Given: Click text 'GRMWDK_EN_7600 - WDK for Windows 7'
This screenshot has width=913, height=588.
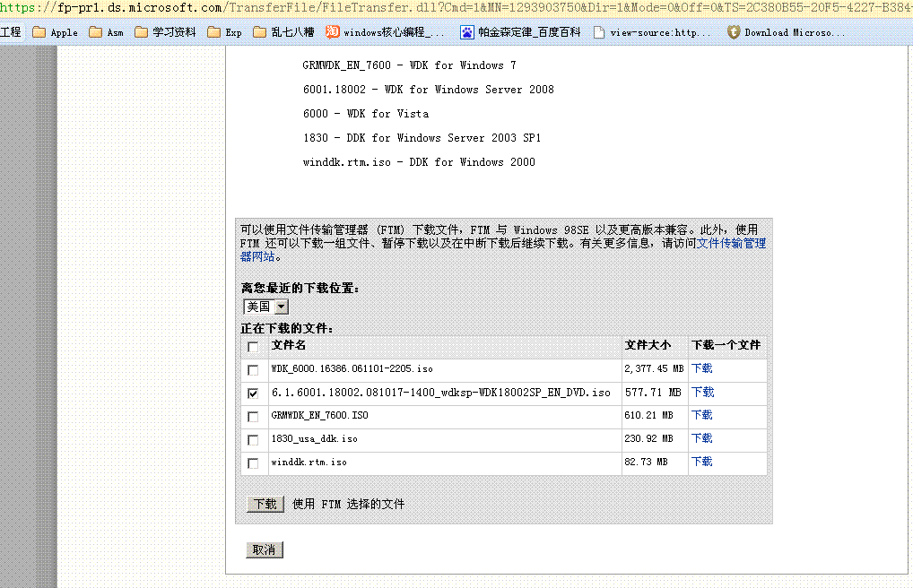Looking at the screenshot, I should click(x=409, y=65).
